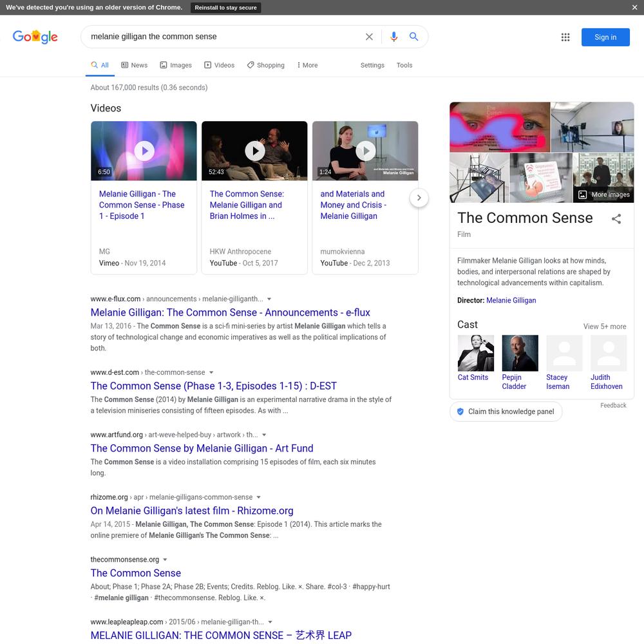Open thecommonsense.org The Common Sense link
This screenshot has height=644, width=644.
pos(135,573)
